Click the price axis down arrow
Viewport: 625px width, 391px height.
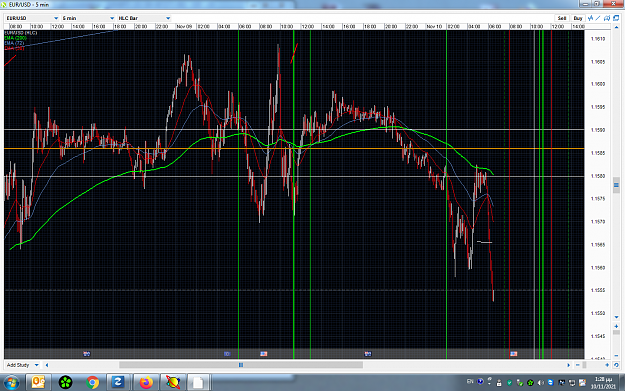point(616,317)
